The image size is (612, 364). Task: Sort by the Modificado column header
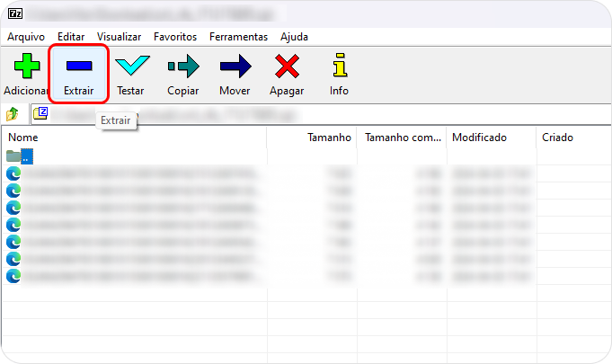coord(492,138)
